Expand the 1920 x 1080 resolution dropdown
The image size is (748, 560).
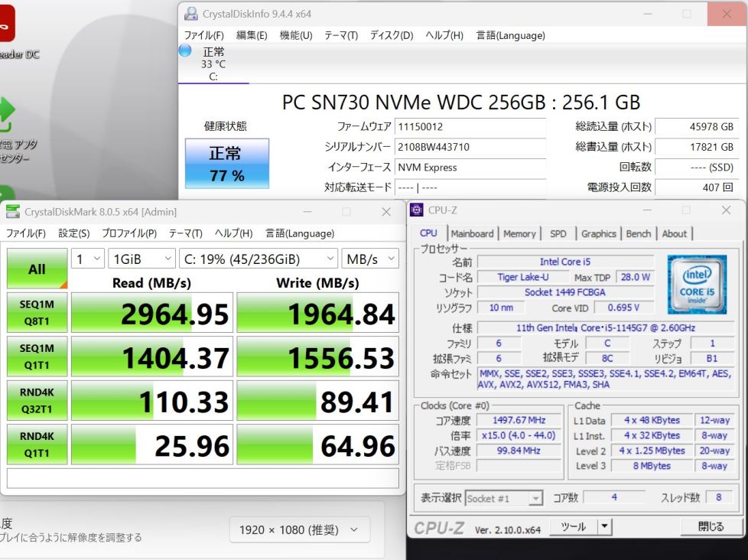[x=299, y=529]
